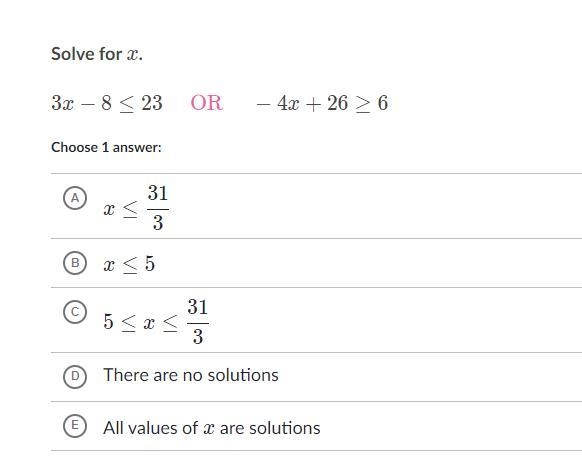The height and width of the screenshot is (466, 582).
Task: Select radio button B
Action: 75,263
